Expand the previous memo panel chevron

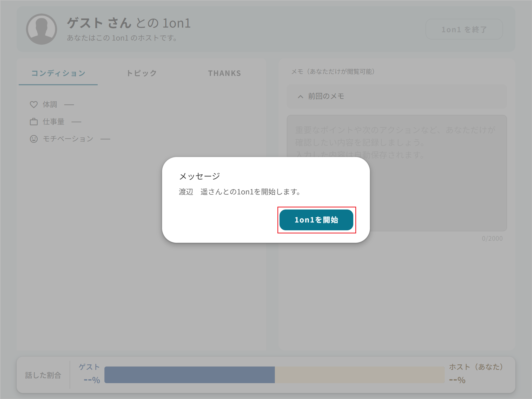coord(300,96)
